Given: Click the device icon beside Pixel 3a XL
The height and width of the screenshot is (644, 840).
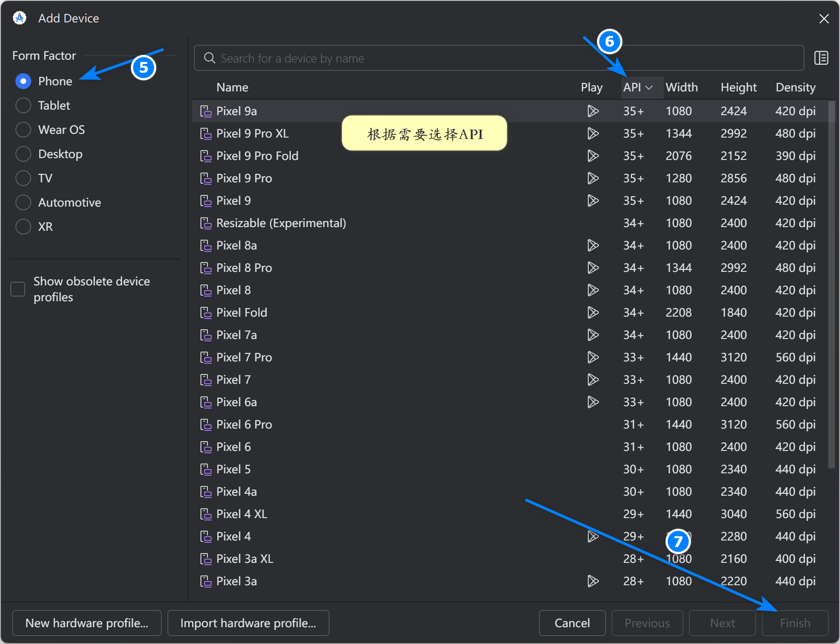Looking at the screenshot, I should click(206, 559).
